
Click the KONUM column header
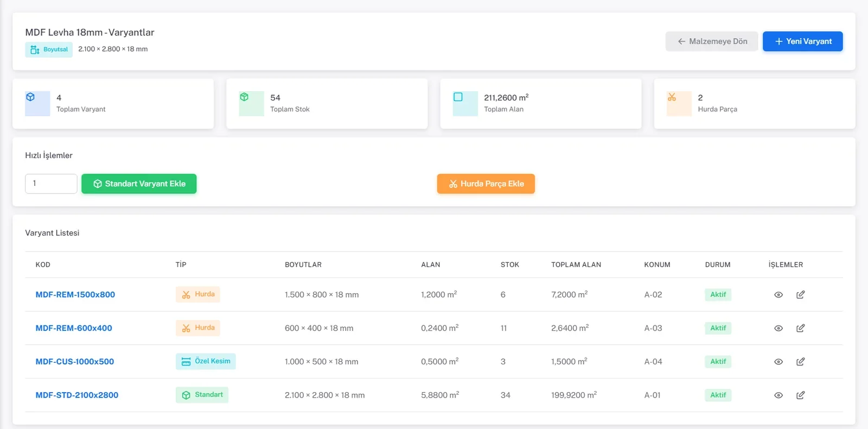(658, 265)
